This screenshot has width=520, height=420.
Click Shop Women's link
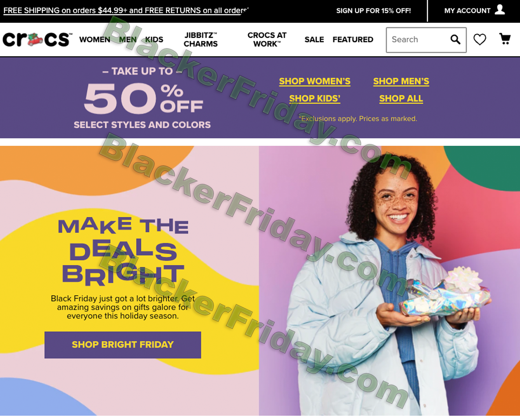pos(315,81)
